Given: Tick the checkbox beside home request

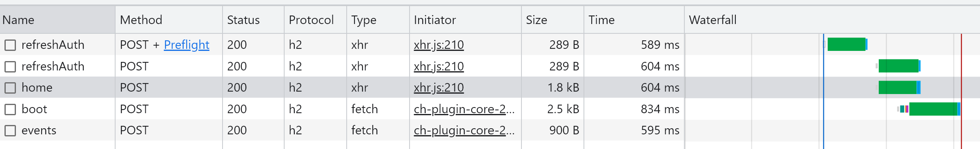Looking at the screenshot, I should [10, 88].
